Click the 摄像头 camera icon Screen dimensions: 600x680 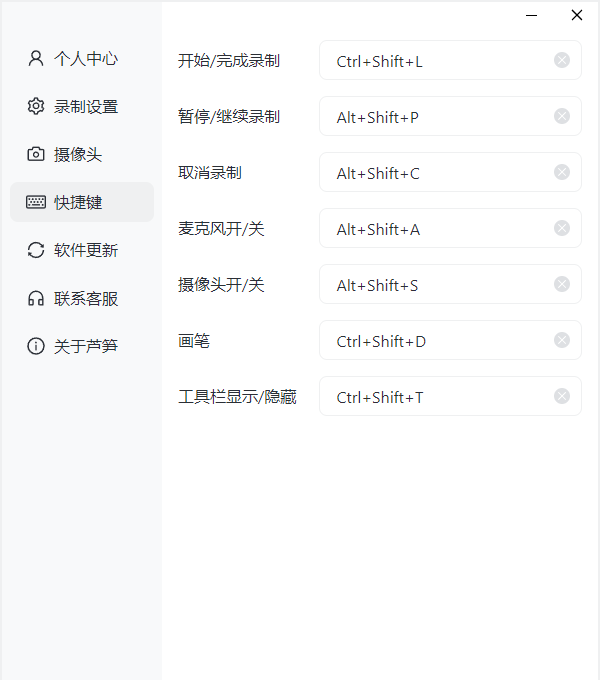point(36,154)
